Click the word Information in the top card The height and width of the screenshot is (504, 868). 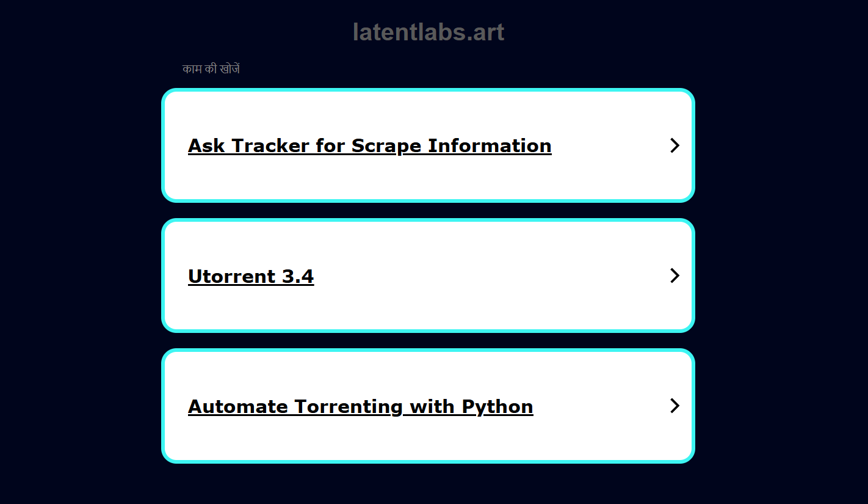490,146
